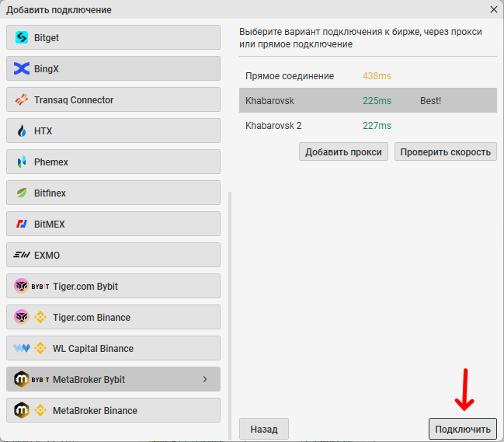Select the Khabarovsk proxy row name

coord(269,101)
